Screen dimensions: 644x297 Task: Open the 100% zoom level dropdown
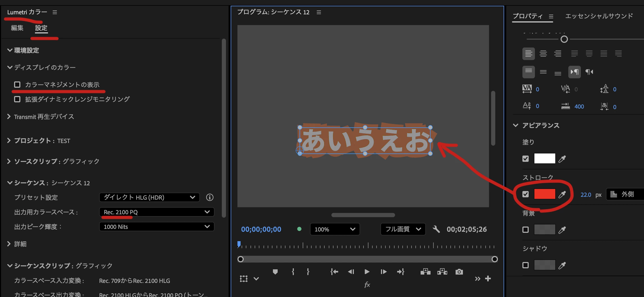335,229
